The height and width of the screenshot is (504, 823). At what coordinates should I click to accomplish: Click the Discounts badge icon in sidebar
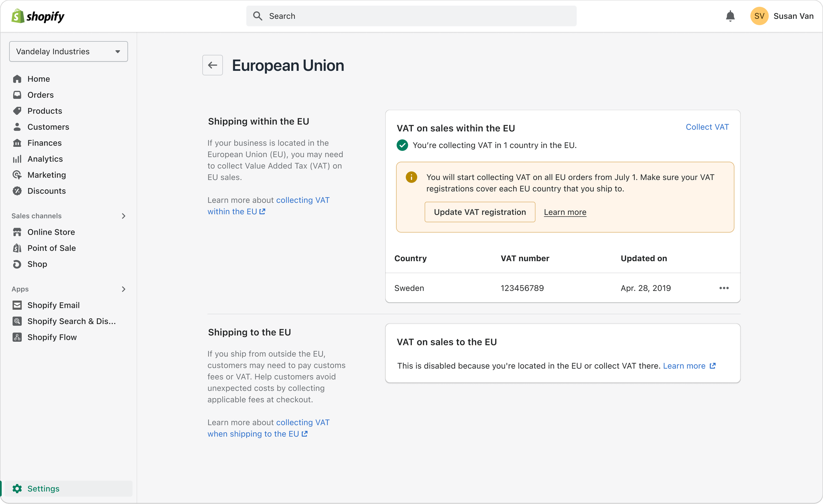[17, 191]
